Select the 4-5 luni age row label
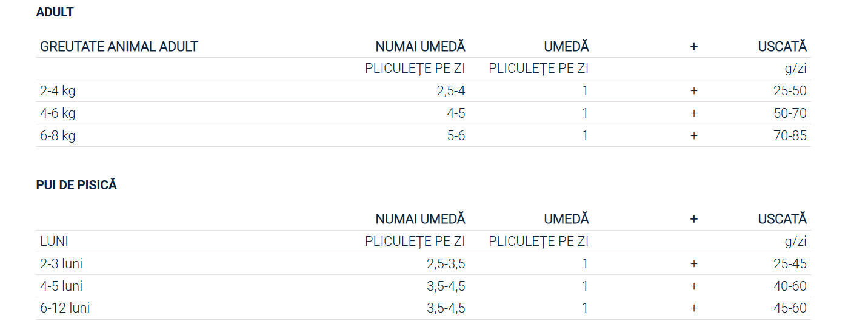The height and width of the screenshot is (335, 868). [x=61, y=286]
